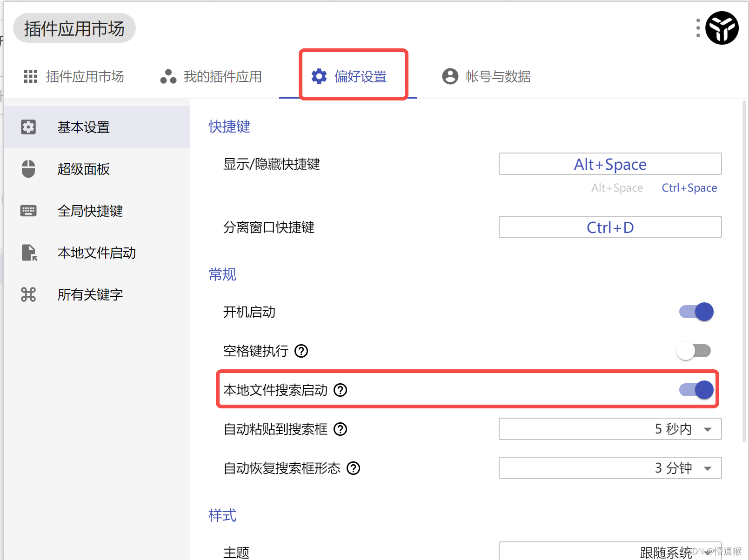Screen dimensions: 749x560
Task: Click the gear icon of 偏好设置
Action: click(x=319, y=76)
